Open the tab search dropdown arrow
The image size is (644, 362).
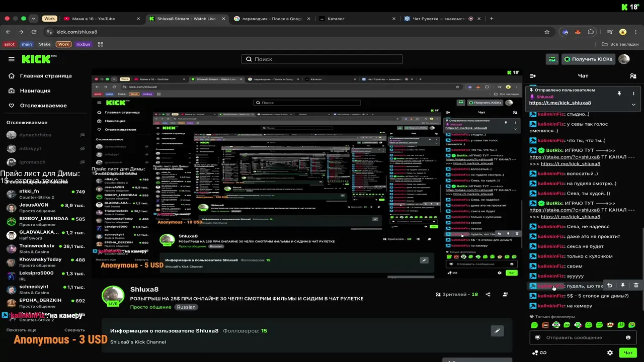point(34,19)
